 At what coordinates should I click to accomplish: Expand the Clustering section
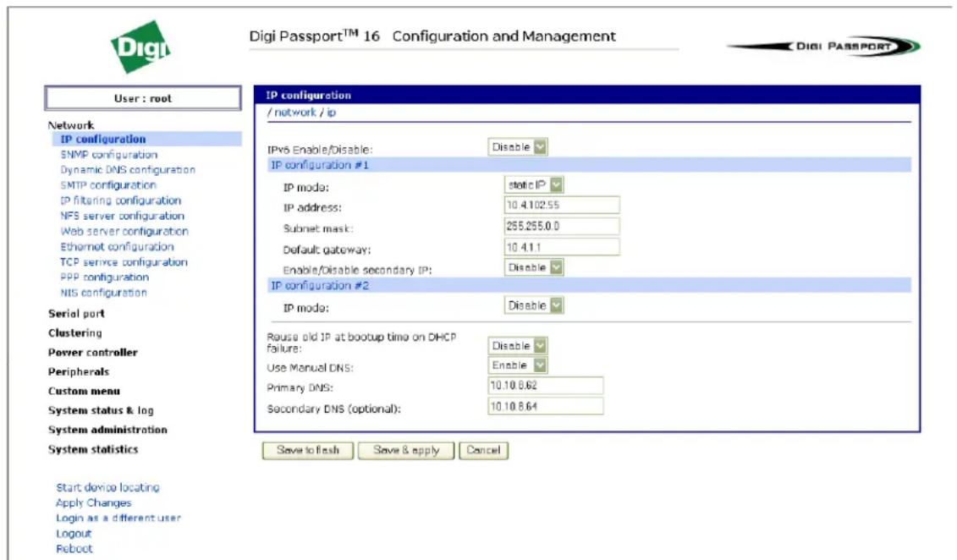click(x=75, y=333)
